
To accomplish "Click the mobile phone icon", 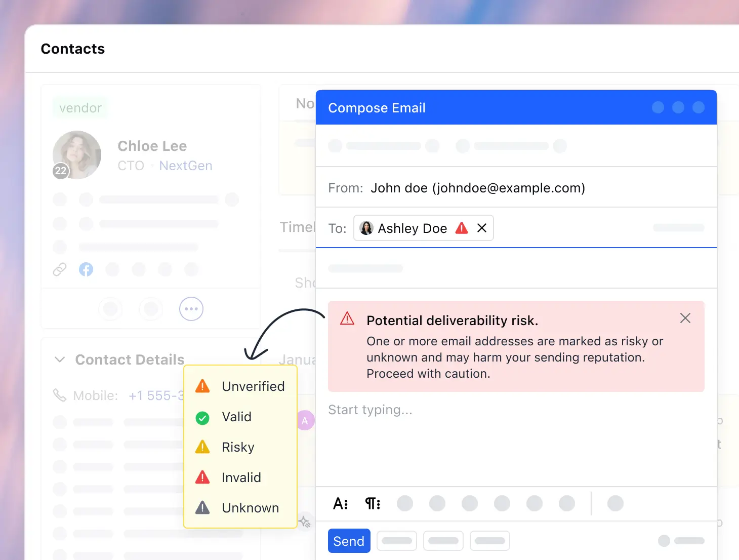I will (x=60, y=395).
